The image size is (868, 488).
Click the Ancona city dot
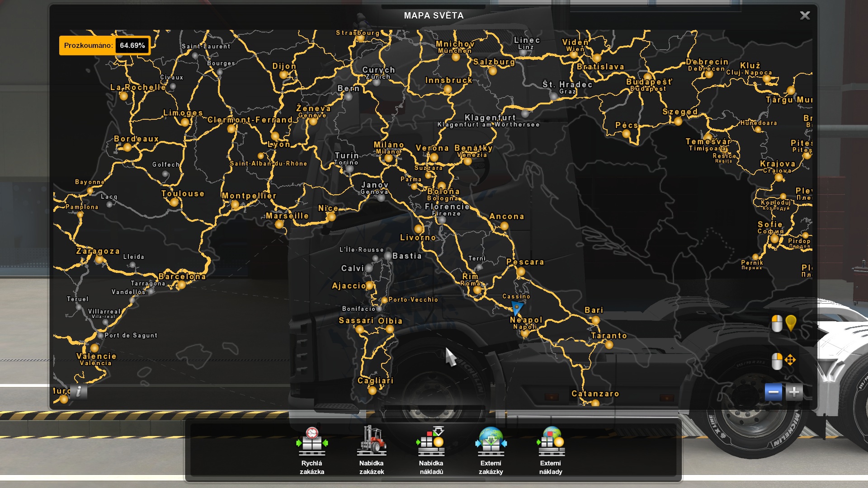pos(505,226)
